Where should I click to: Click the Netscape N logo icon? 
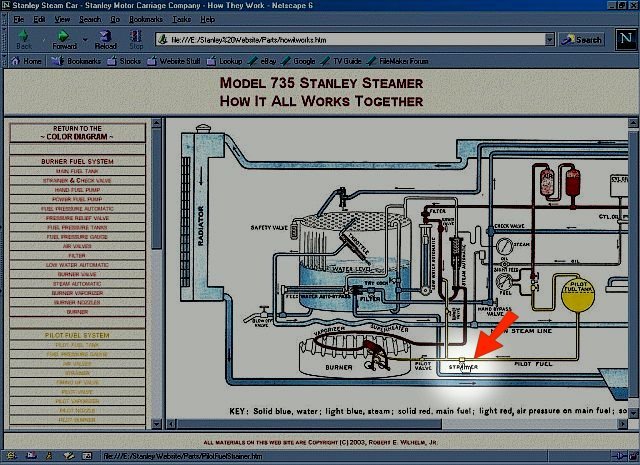(x=626, y=39)
